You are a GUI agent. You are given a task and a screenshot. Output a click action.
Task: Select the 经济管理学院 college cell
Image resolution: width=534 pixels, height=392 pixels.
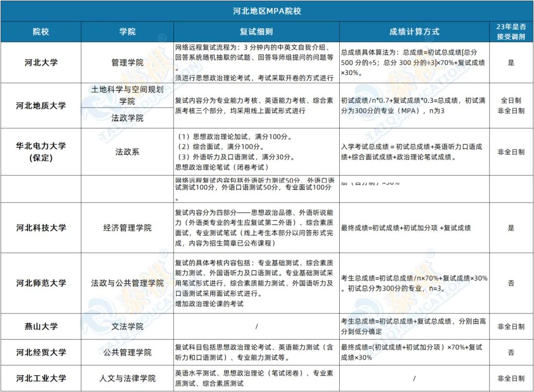tap(128, 227)
